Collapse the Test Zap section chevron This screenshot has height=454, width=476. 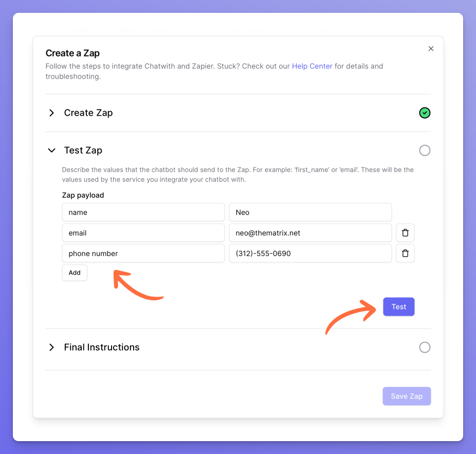(51, 151)
